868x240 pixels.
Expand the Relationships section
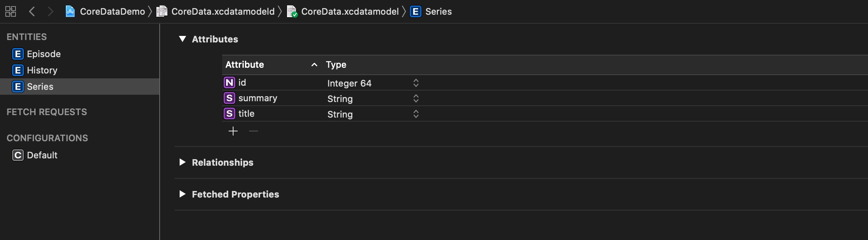[182, 162]
